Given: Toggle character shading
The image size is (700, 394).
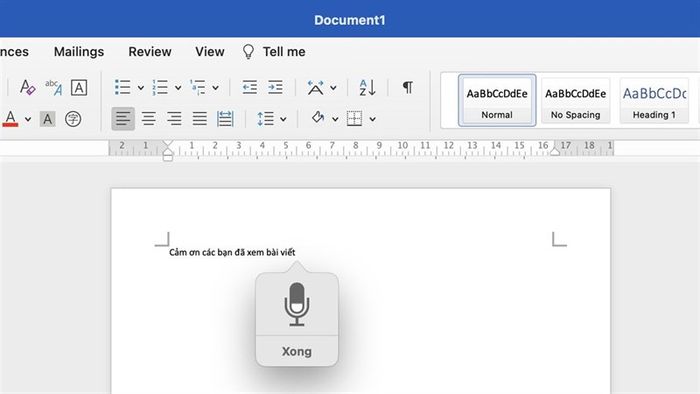Looking at the screenshot, I should [47, 119].
